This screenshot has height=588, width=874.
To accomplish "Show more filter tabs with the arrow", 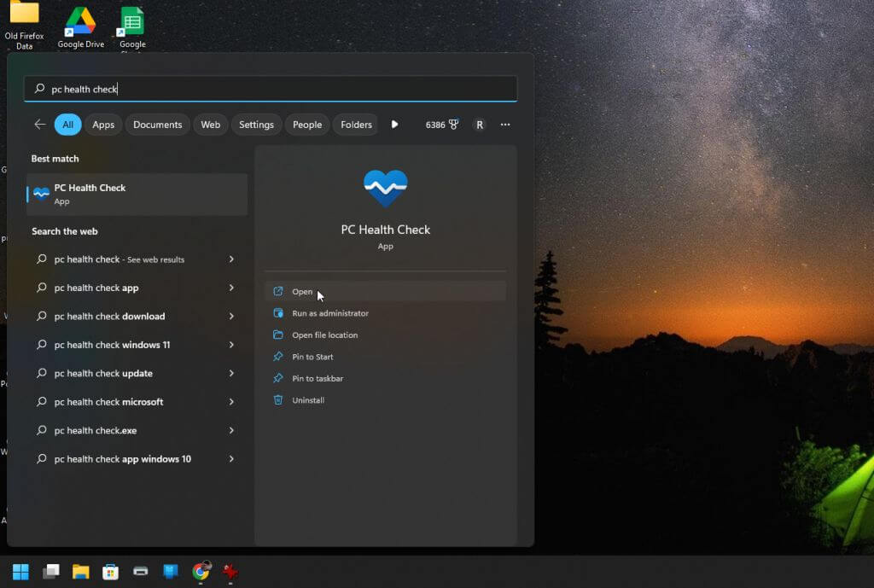I will 394,125.
